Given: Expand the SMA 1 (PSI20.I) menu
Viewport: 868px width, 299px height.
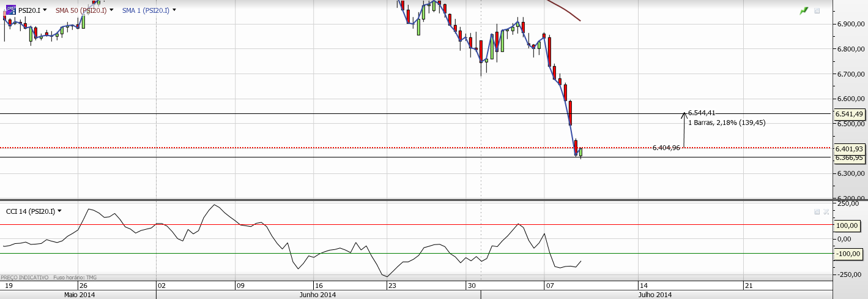Looking at the screenshot, I should pyautogui.click(x=174, y=10).
